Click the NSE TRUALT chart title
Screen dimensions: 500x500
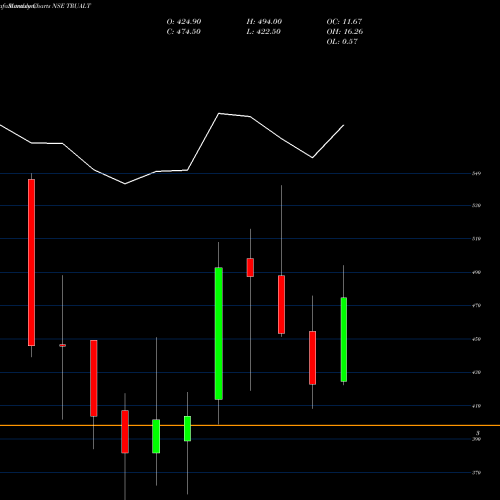71,6
